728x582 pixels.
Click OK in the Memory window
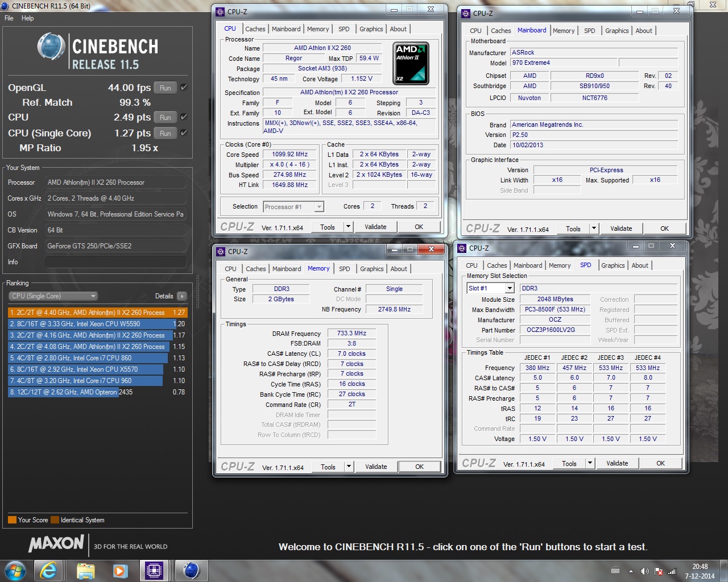point(419,467)
